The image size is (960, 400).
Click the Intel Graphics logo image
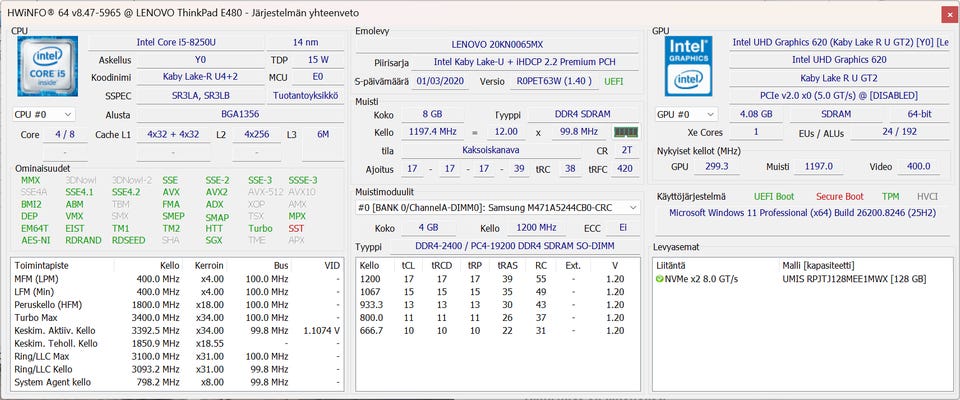click(689, 66)
